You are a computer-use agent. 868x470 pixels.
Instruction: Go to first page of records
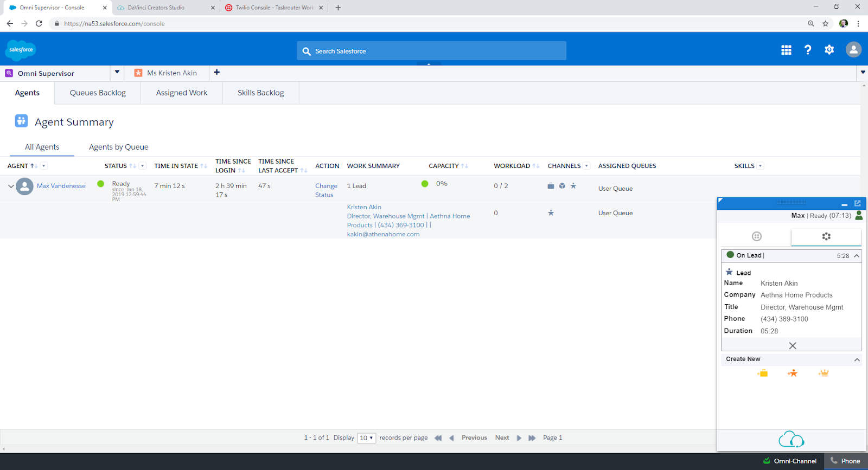438,438
